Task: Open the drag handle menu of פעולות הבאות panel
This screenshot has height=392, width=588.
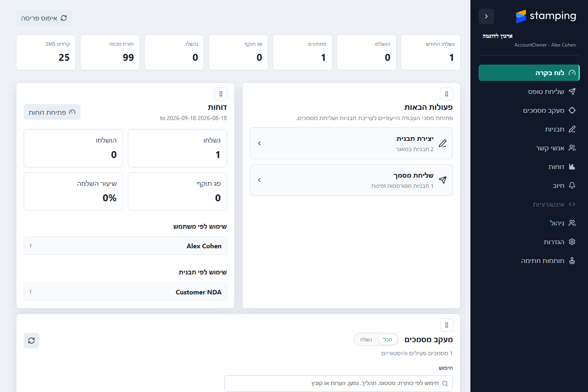Action: 447,94
